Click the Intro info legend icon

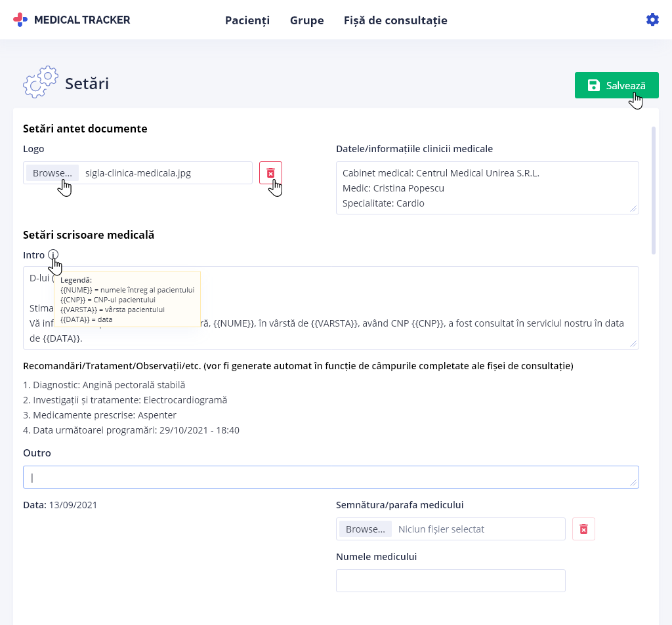pyautogui.click(x=53, y=254)
